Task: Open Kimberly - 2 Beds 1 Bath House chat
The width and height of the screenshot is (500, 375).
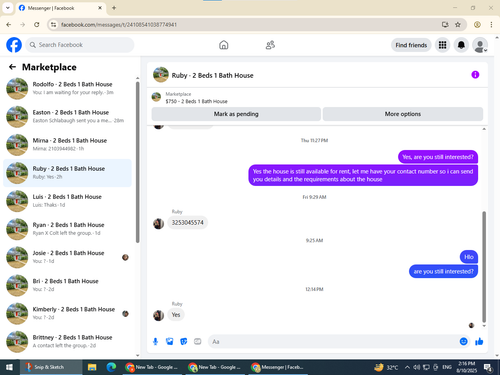Action: coord(68,313)
